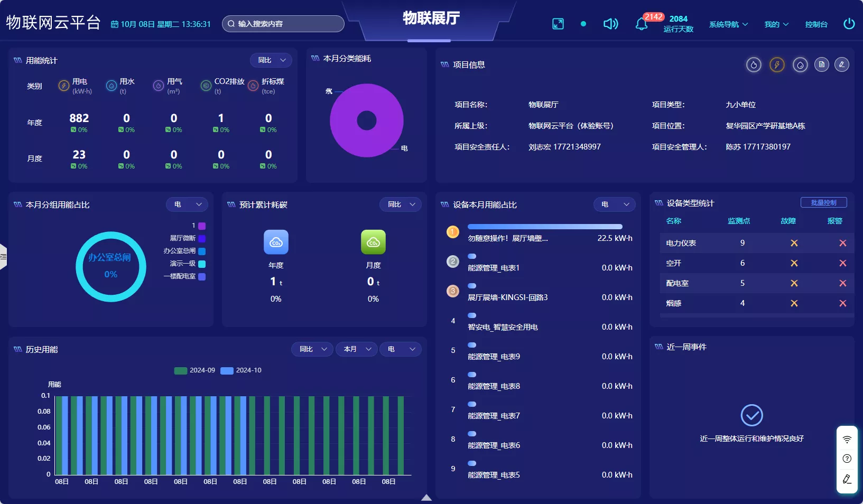
Task: Open 同比 dropdown in 用能统计
Action: click(x=271, y=60)
